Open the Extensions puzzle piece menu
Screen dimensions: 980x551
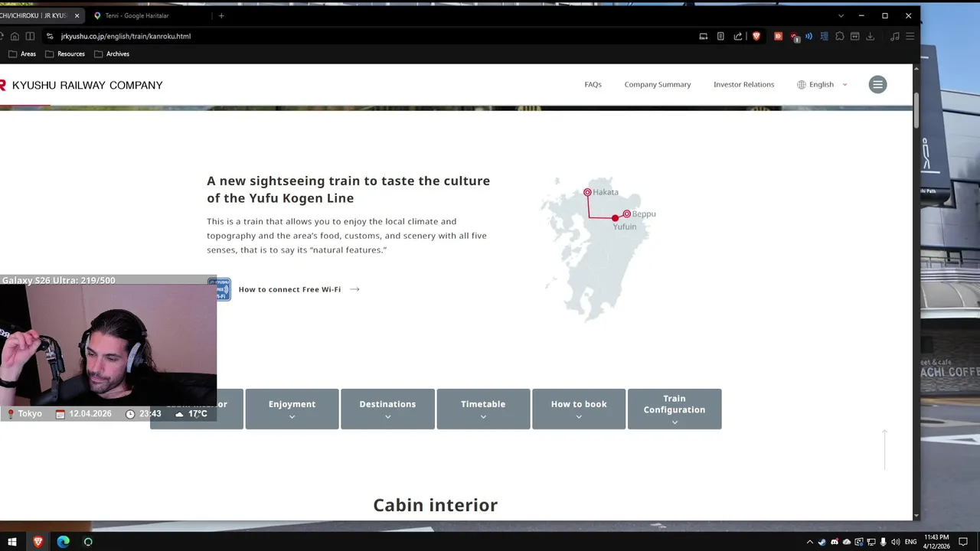pos(840,36)
